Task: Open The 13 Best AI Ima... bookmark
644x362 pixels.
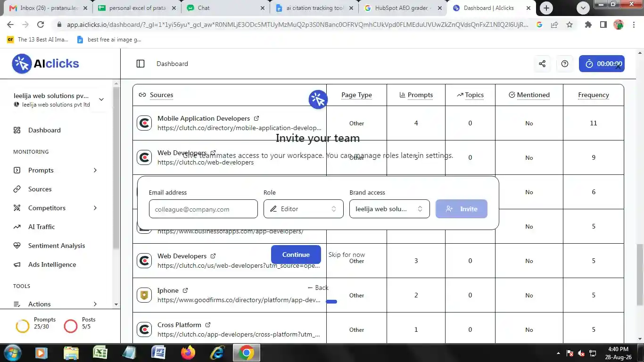Action: pos(38,40)
